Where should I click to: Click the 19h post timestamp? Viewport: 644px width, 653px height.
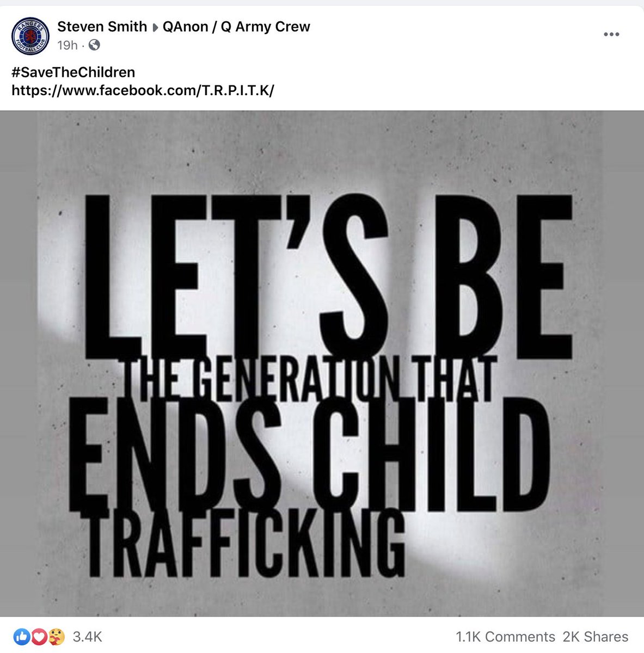68,45
